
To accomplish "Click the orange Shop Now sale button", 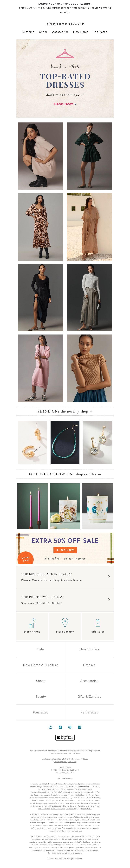I will click(65, 550).
